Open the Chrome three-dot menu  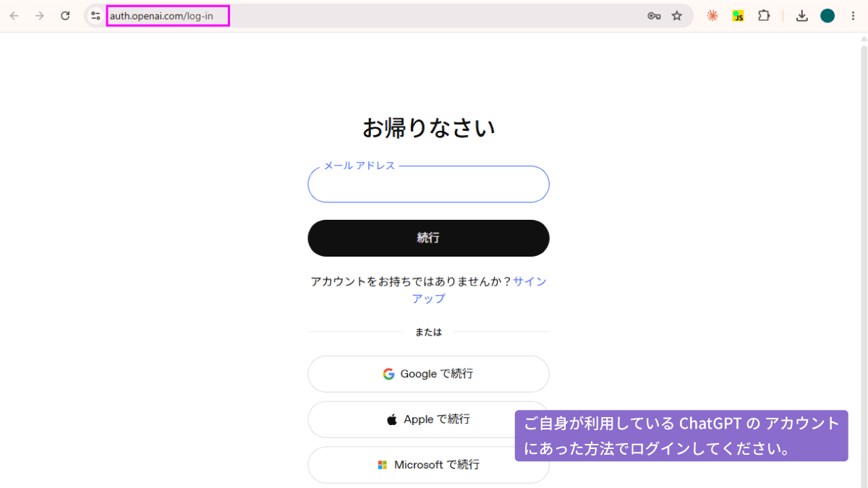point(854,16)
